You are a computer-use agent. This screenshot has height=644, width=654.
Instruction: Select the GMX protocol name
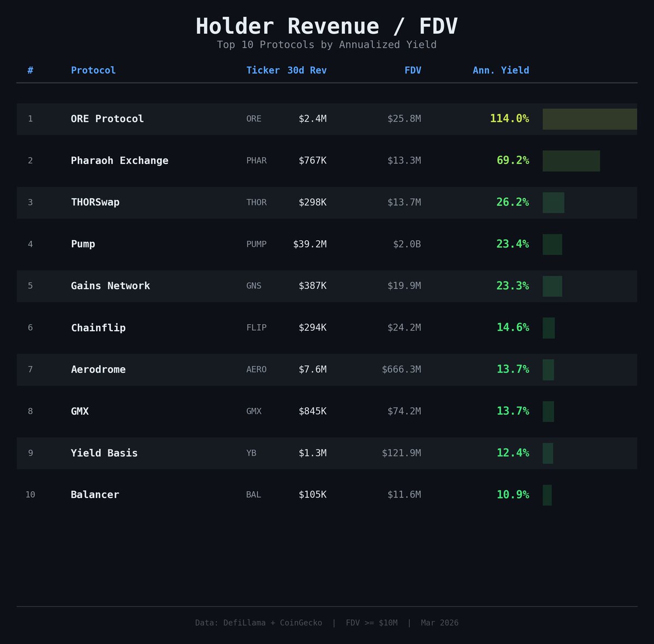(80, 411)
